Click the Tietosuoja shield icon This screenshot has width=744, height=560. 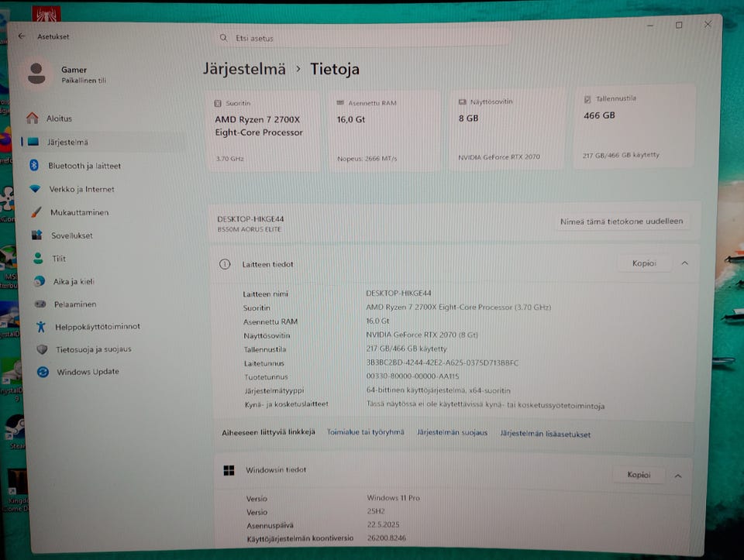click(x=42, y=349)
